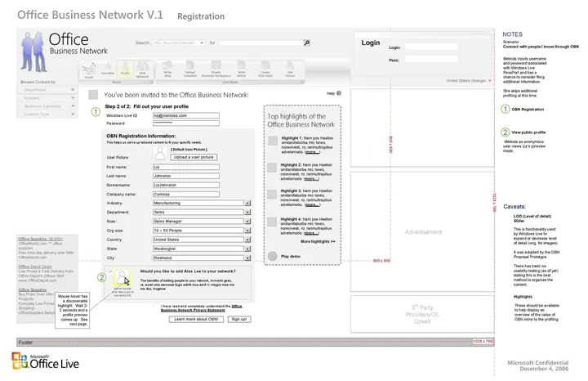Open the Office Supplies: 38,000+ ad link

pos(41,239)
